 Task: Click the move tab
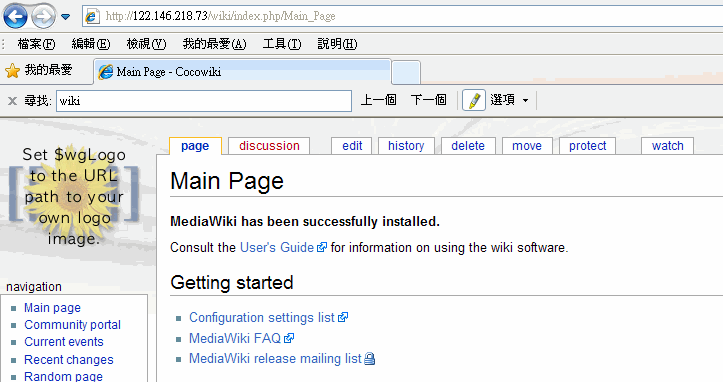[527, 146]
